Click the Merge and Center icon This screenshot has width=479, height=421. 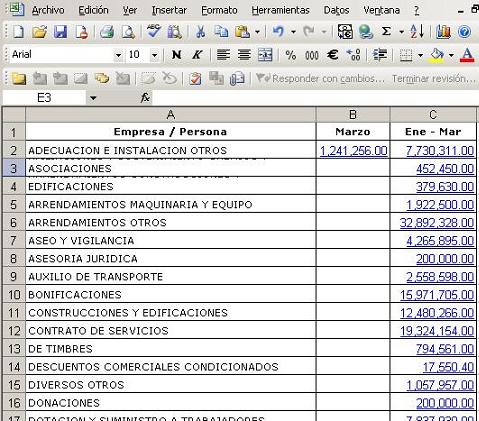click(x=265, y=55)
